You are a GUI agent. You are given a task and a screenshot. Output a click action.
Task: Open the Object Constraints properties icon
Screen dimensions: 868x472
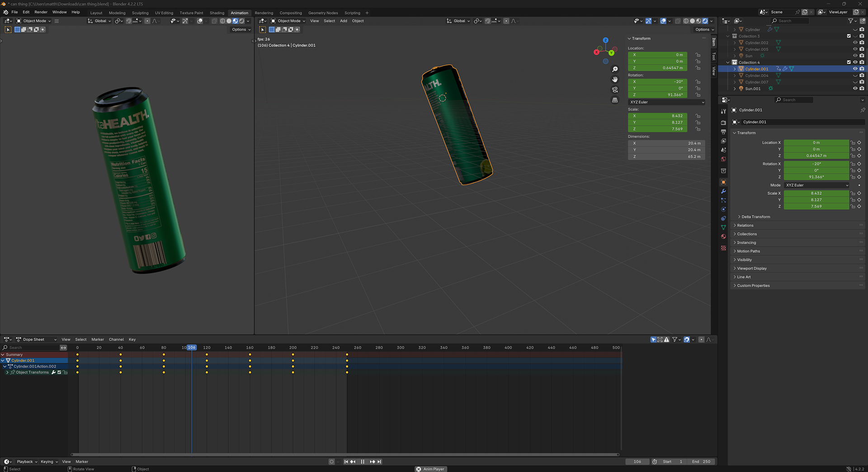pos(723,218)
